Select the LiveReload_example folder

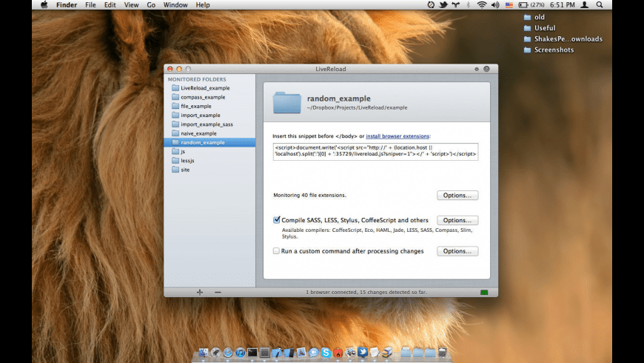[209, 88]
